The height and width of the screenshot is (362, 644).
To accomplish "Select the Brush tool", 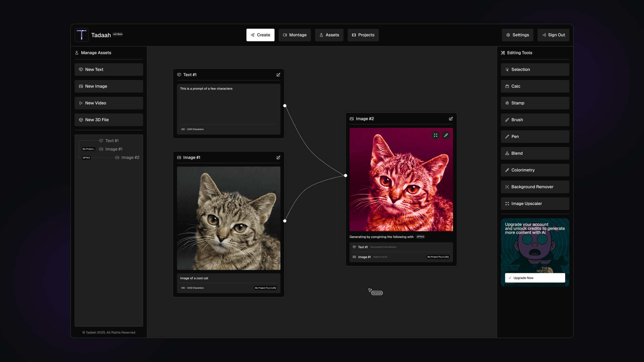I will pyautogui.click(x=535, y=120).
